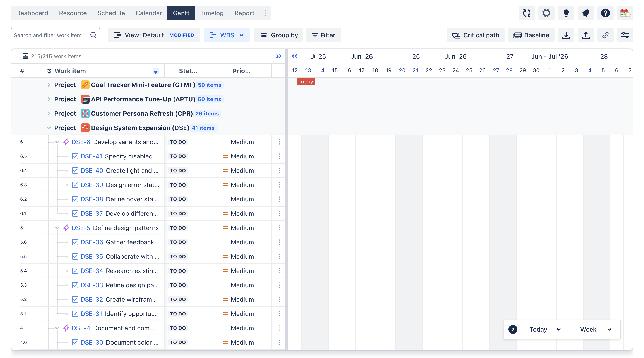Click the task checkbox icon for DSE-40
Screen dimensions: 644x358
(x=75, y=170)
